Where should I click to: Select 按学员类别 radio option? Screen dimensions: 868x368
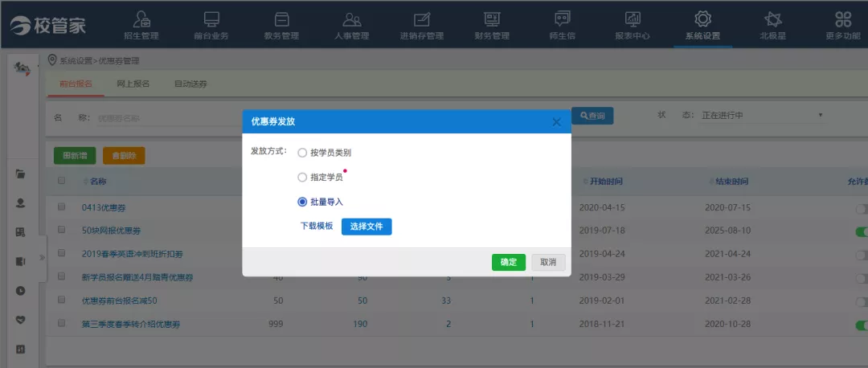point(302,153)
